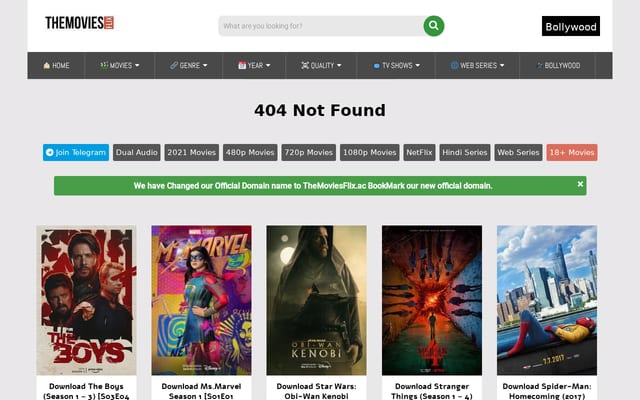Click the globe icon beside Web Series
The width and height of the screenshot is (640, 400).
click(x=454, y=65)
